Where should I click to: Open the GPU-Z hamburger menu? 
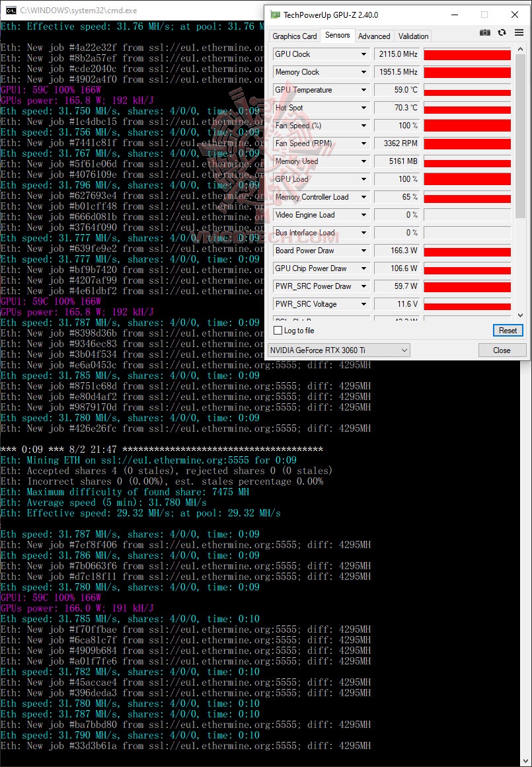[519, 33]
